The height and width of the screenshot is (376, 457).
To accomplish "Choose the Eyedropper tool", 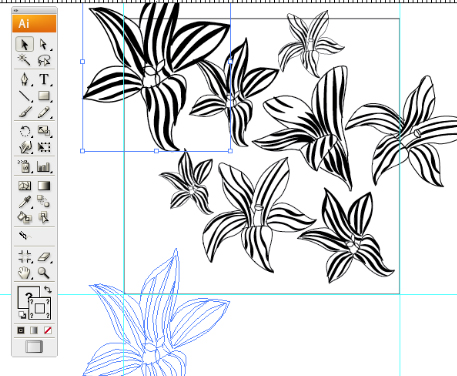I will (x=25, y=201).
